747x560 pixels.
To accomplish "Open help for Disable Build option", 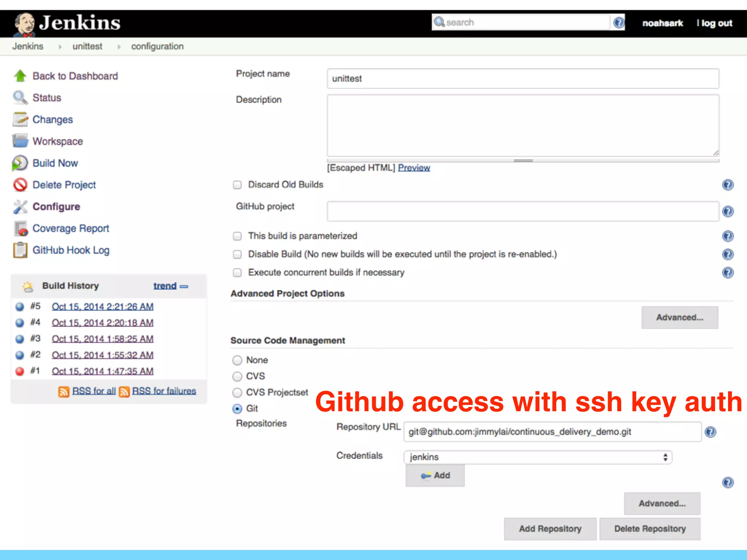I will pyautogui.click(x=728, y=254).
